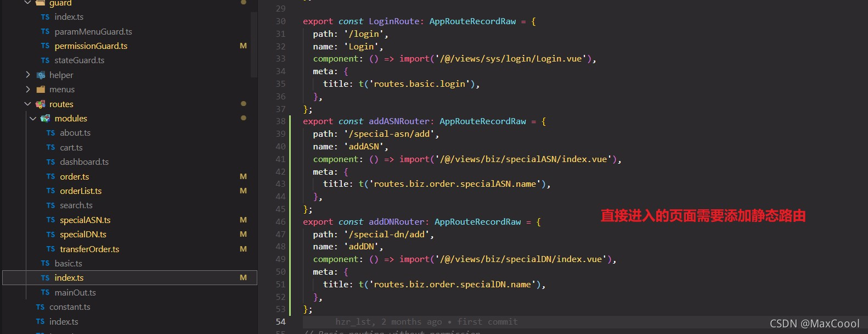Screen dimensions: 868x334
Task: Open specialASN.ts file
Action: (85, 220)
